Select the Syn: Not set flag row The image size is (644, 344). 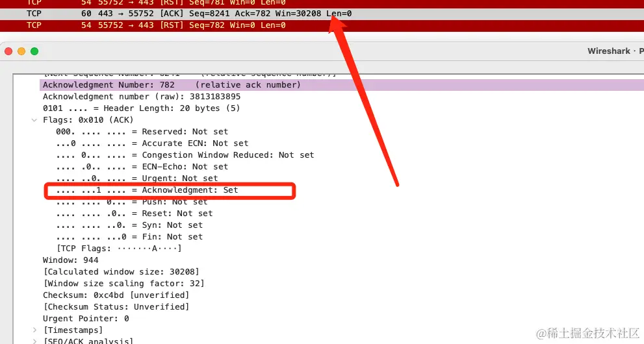coord(129,225)
